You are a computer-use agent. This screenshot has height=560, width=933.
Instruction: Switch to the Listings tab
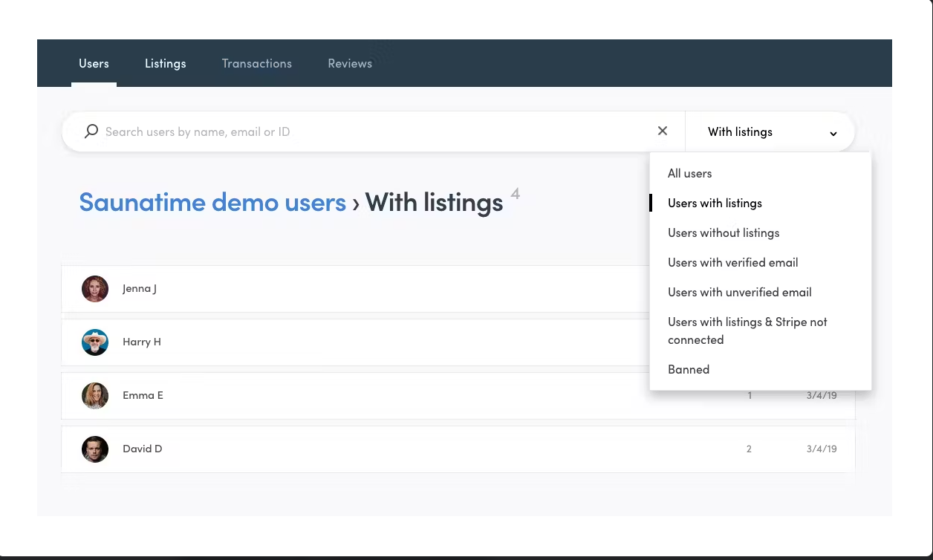pyautogui.click(x=165, y=64)
